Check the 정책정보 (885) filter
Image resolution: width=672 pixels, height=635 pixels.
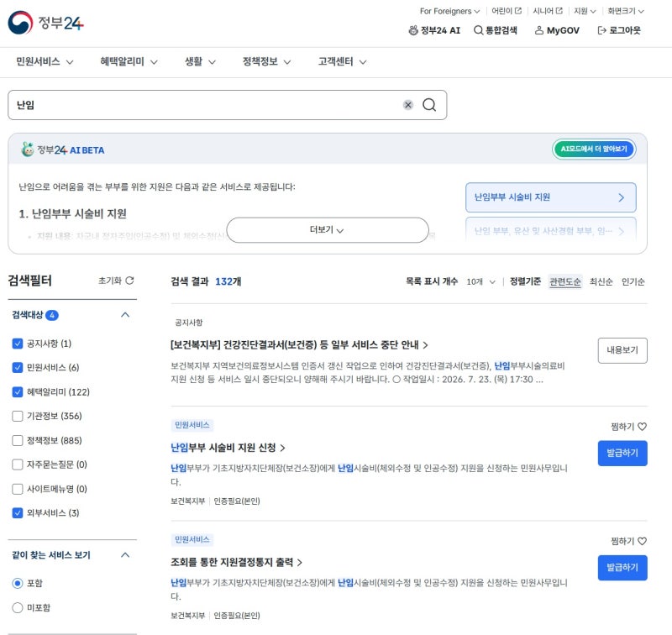(x=18, y=440)
